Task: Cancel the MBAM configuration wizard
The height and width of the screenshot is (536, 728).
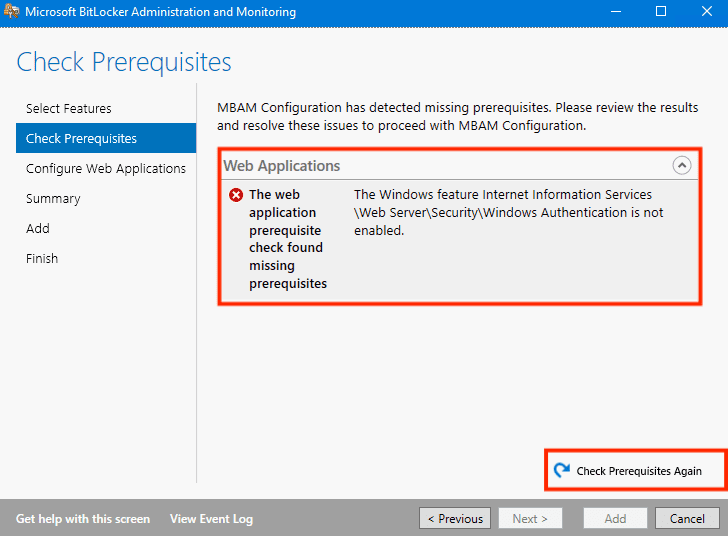Action: coord(687,518)
